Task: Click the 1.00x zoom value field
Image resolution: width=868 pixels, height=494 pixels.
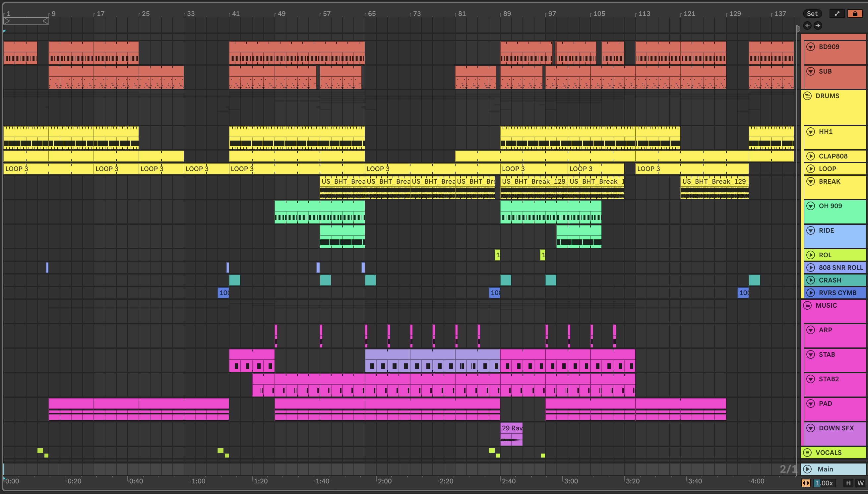Action: 824,483
